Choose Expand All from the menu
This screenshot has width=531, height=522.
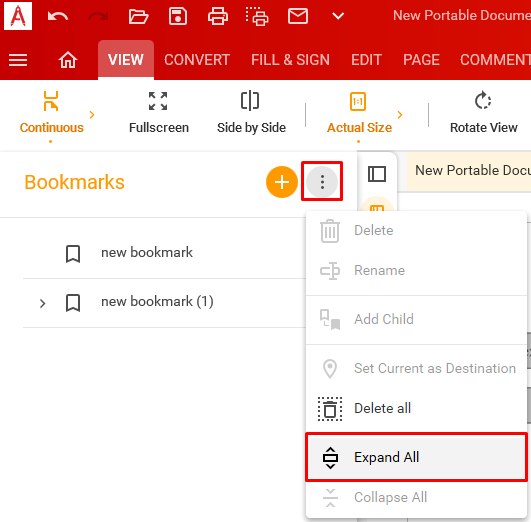416,457
